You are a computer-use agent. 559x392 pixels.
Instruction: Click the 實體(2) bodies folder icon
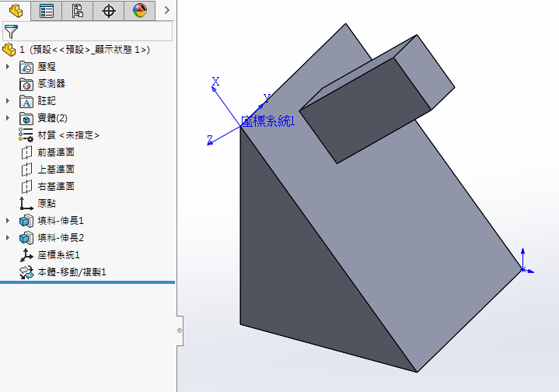[x=26, y=118]
